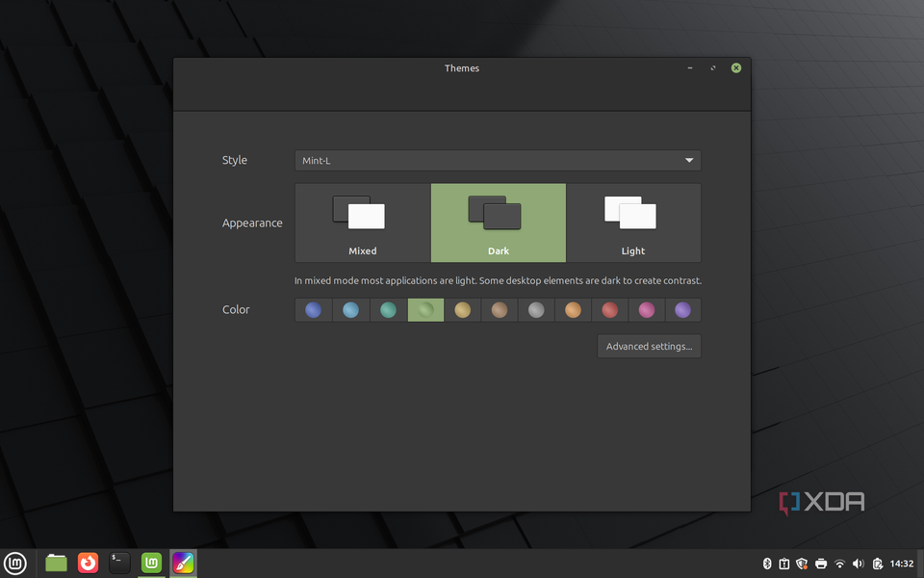The height and width of the screenshot is (578, 924).
Task: Open the Style dropdown showing Mint-L
Action: 498,161
